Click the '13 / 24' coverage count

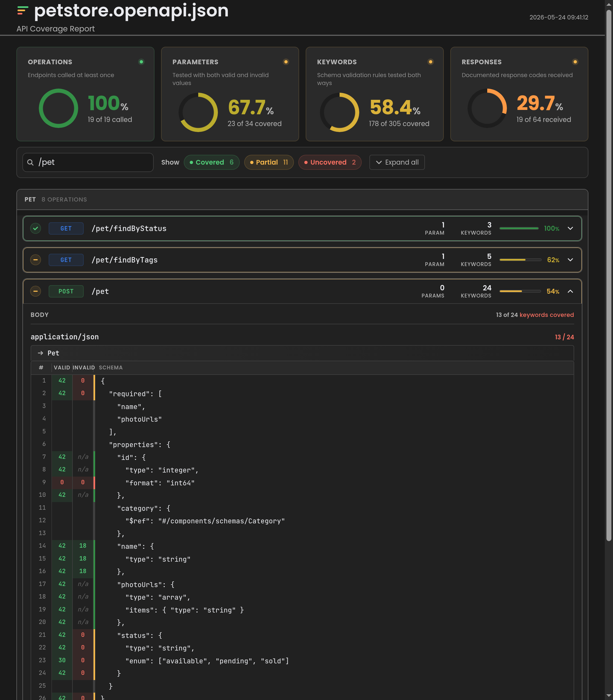point(564,337)
